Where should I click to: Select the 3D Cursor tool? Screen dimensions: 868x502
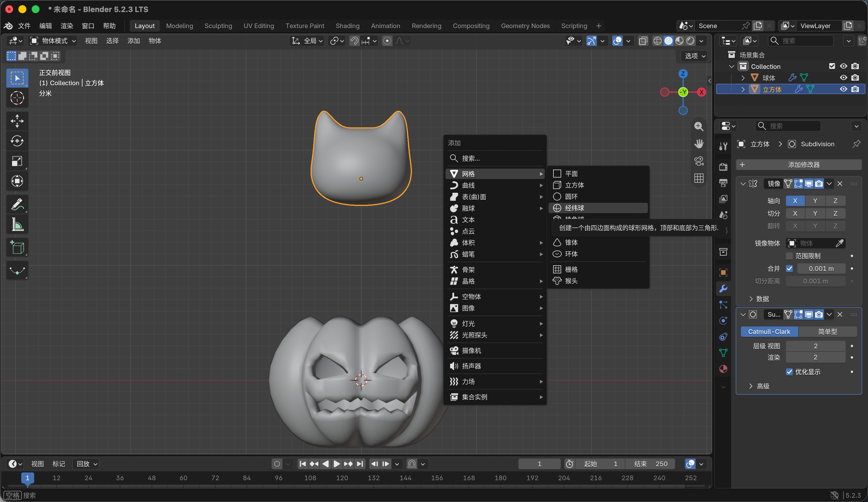point(17,98)
